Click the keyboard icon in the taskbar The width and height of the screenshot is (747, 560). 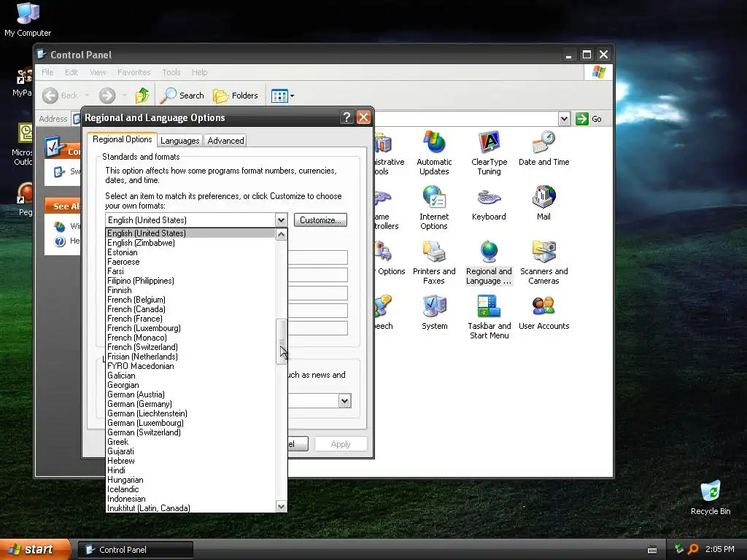tap(652, 550)
